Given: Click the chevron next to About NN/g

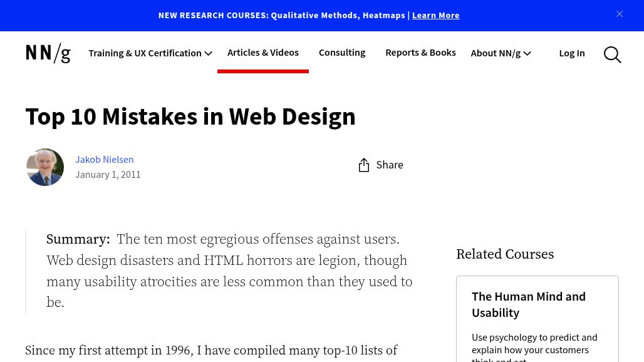Looking at the screenshot, I should [527, 53].
